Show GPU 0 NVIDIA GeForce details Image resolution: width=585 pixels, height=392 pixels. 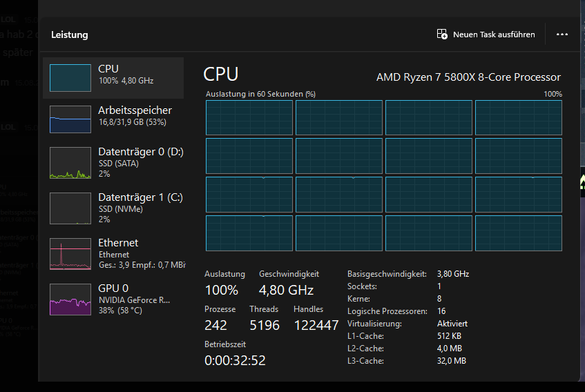click(x=135, y=298)
